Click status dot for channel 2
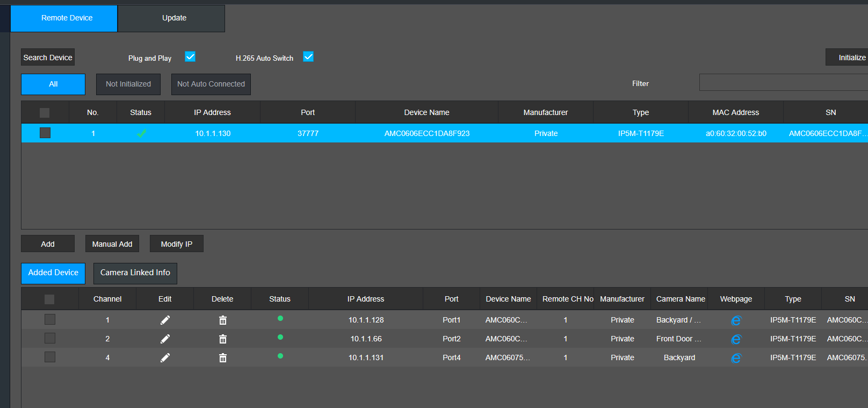The image size is (868, 408). click(280, 338)
